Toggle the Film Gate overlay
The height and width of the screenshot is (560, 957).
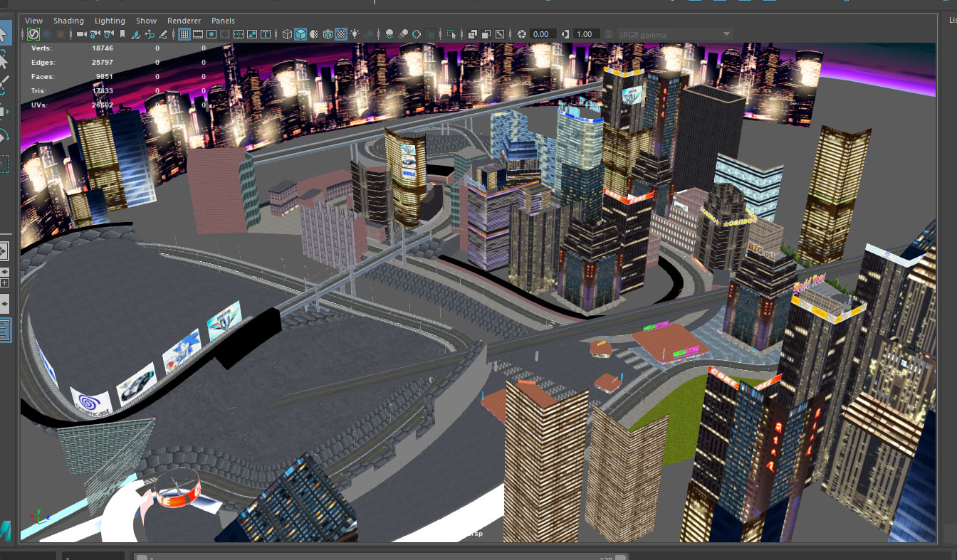(x=198, y=34)
